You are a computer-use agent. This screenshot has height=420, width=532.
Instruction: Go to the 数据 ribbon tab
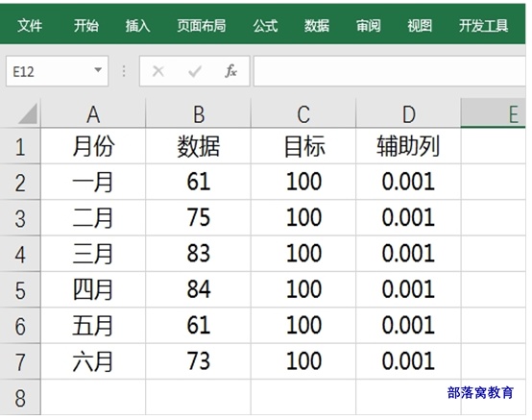(x=317, y=25)
